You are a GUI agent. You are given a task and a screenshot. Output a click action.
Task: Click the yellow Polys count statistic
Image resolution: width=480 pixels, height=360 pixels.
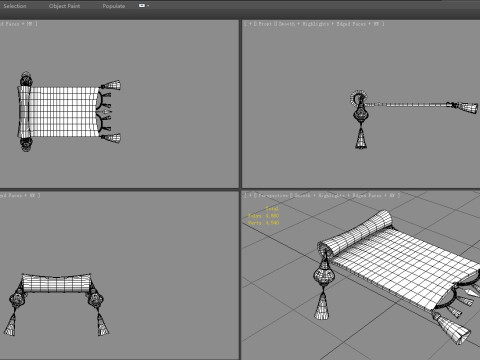coord(263,216)
